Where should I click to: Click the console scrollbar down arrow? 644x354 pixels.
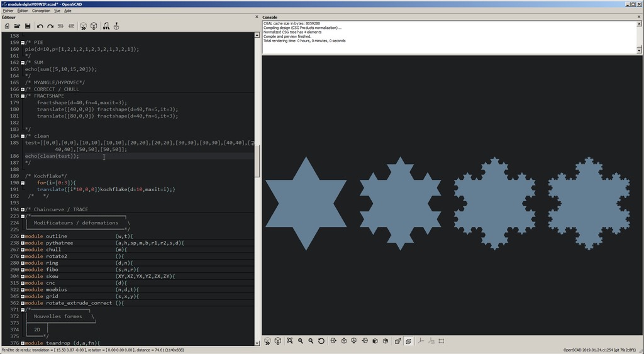click(x=639, y=50)
